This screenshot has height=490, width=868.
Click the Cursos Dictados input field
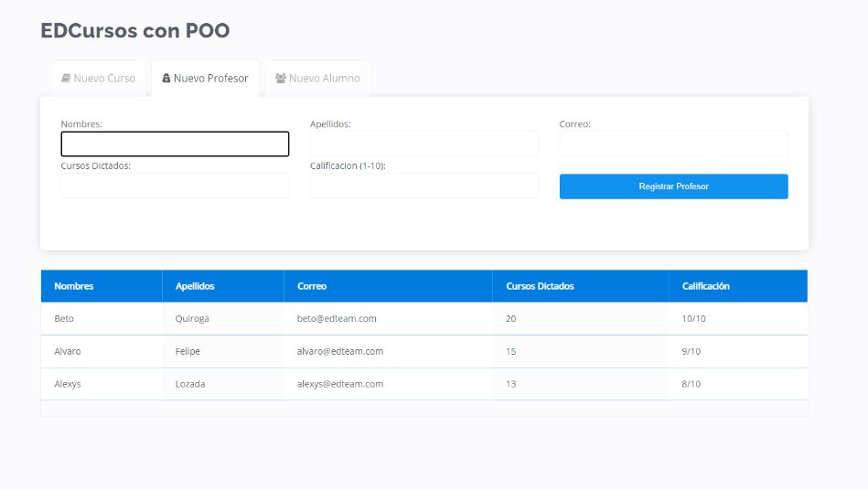click(175, 186)
